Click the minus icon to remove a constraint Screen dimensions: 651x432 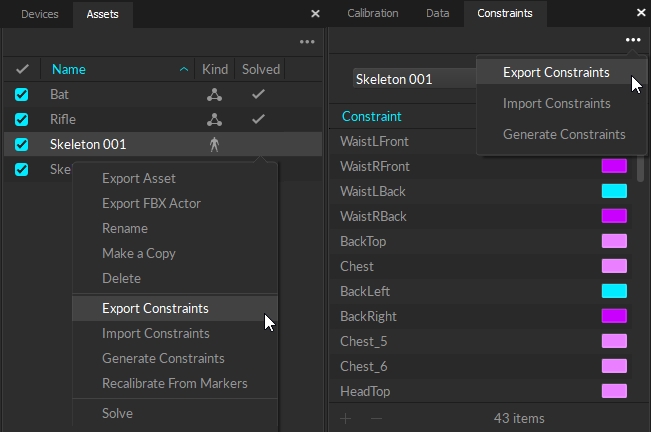pos(376,418)
